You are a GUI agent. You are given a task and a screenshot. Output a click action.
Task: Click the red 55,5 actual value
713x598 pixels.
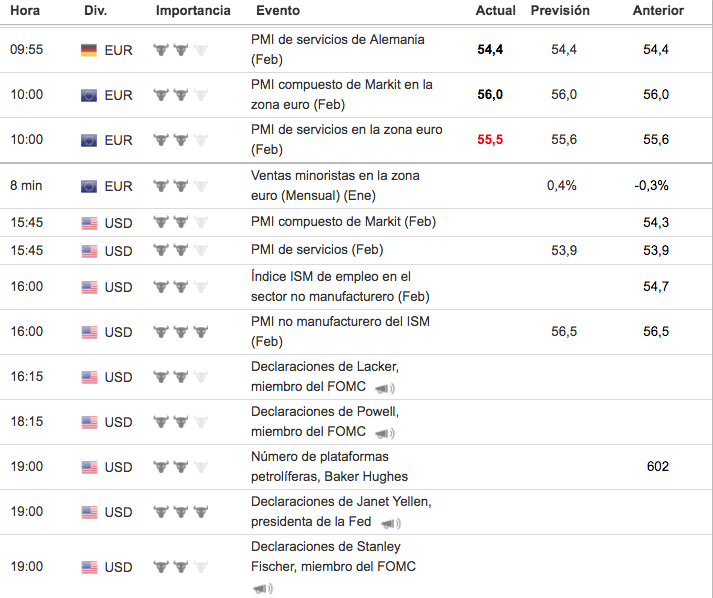[x=490, y=140]
